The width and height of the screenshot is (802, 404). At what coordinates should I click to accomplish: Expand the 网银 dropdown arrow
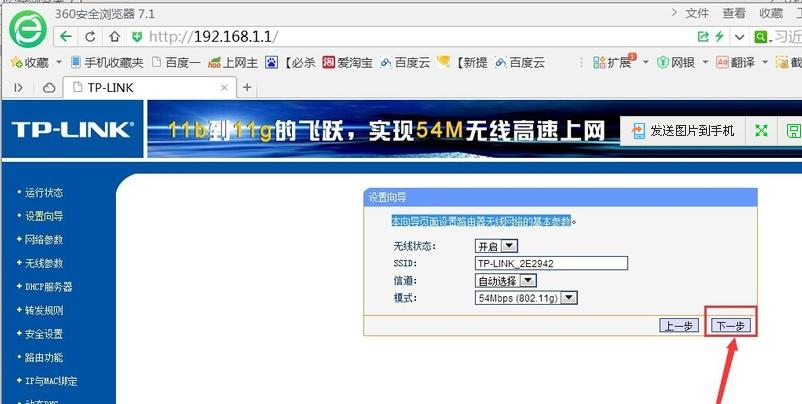click(705, 62)
